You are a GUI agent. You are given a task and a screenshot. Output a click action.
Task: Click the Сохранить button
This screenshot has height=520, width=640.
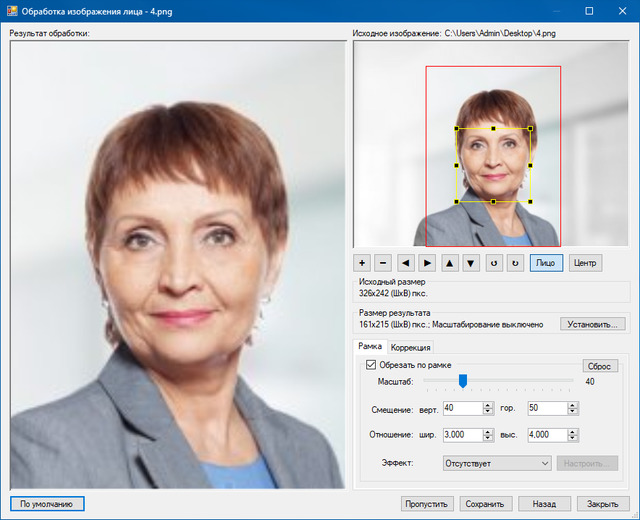point(485,504)
